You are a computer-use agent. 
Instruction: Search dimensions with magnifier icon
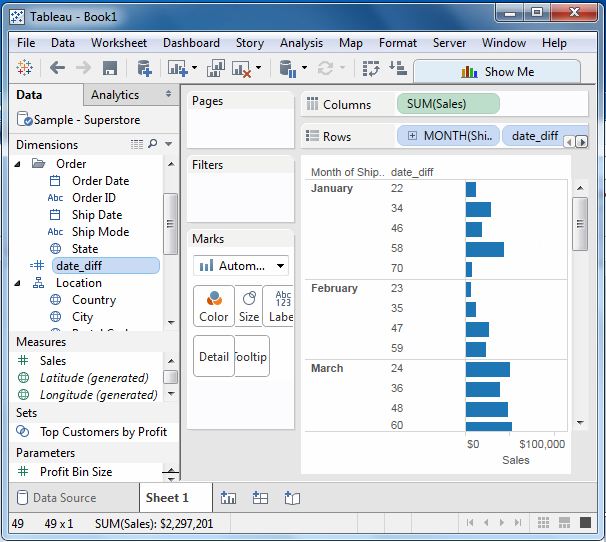(153, 145)
